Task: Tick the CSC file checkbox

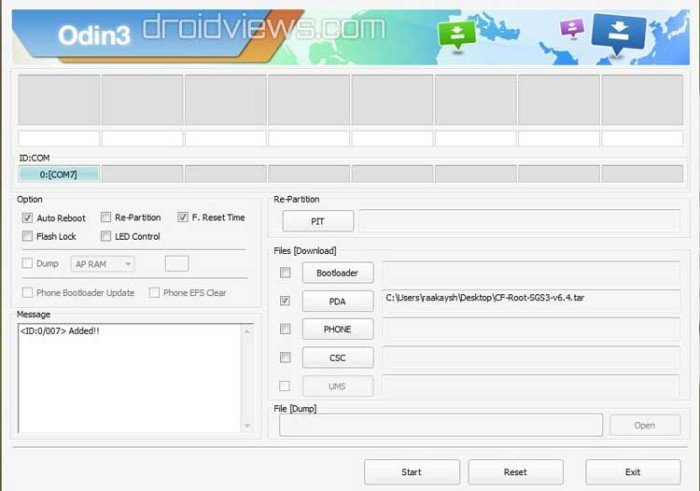Action: point(285,358)
